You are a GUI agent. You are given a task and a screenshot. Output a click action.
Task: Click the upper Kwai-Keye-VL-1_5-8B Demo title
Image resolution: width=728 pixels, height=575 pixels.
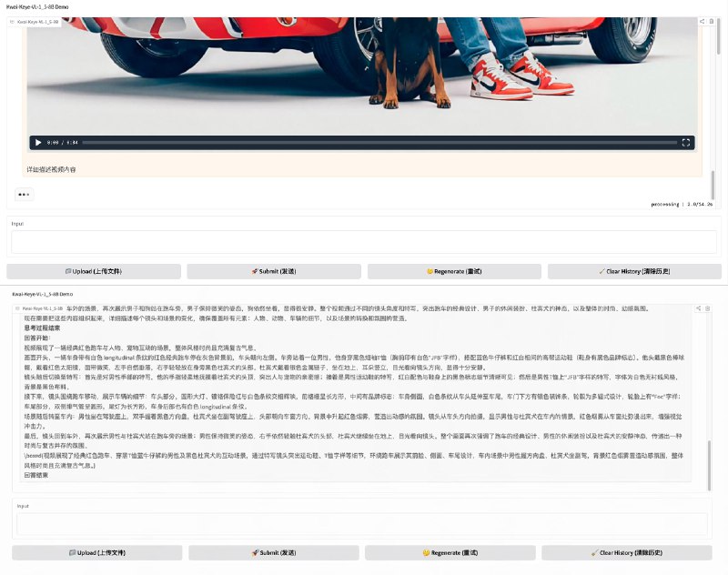click(x=37, y=7)
